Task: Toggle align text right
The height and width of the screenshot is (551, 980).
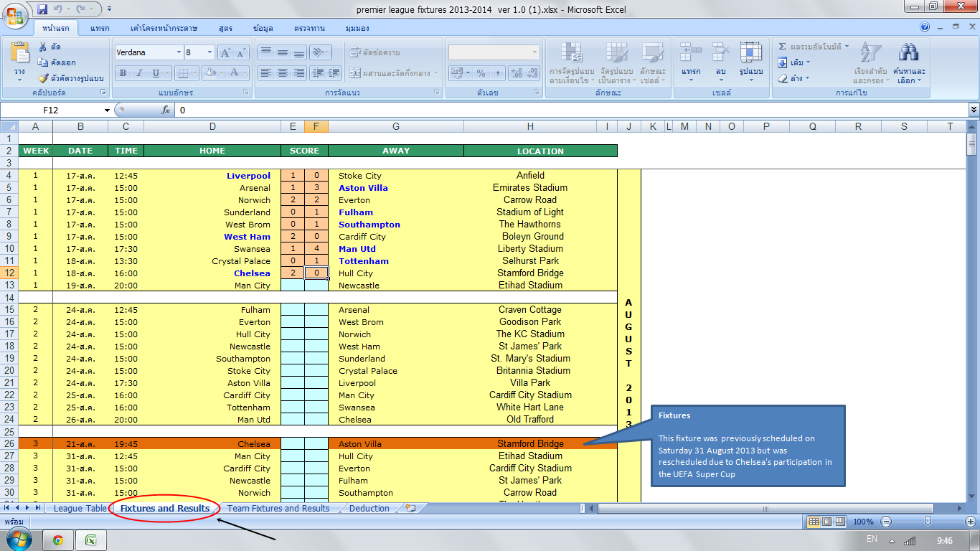Action: [298, 72]
